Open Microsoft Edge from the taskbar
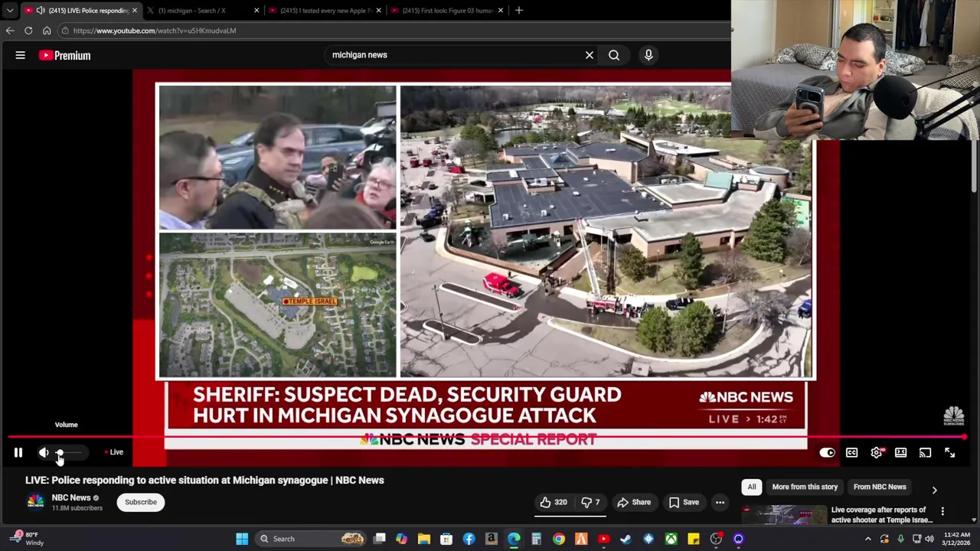Image resolution: width=980 pixels, height=551 pixels. [x=514, y=539]
